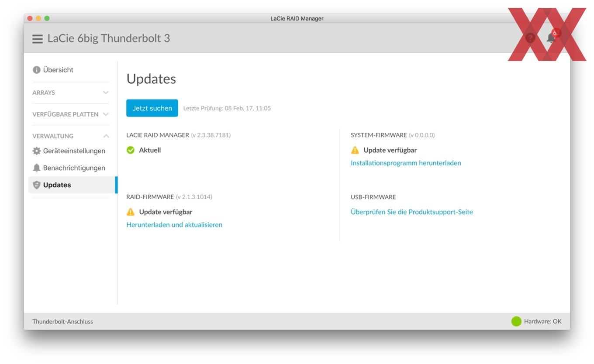Select Updates in the sidebar
Screen dimensions: 594x364
click(73, 185)
